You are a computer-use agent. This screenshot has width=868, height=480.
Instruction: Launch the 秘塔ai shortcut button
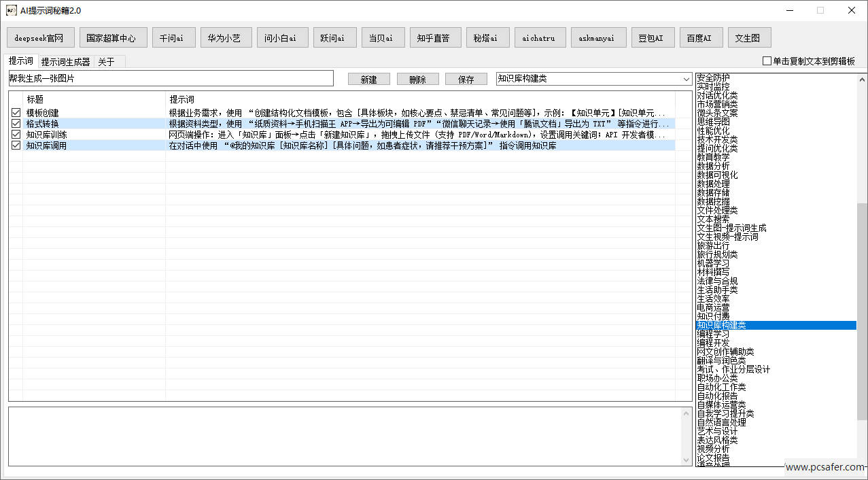point(485,38)
